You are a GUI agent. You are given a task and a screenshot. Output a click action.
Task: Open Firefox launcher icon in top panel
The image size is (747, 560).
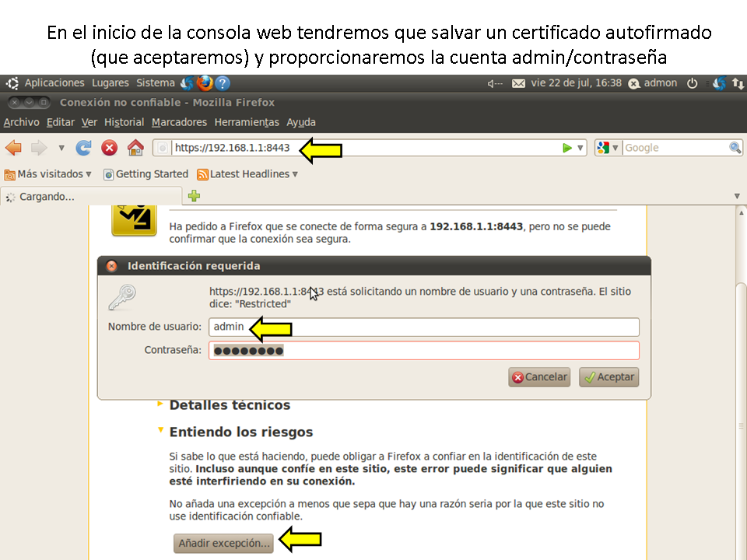click(205, 83)
